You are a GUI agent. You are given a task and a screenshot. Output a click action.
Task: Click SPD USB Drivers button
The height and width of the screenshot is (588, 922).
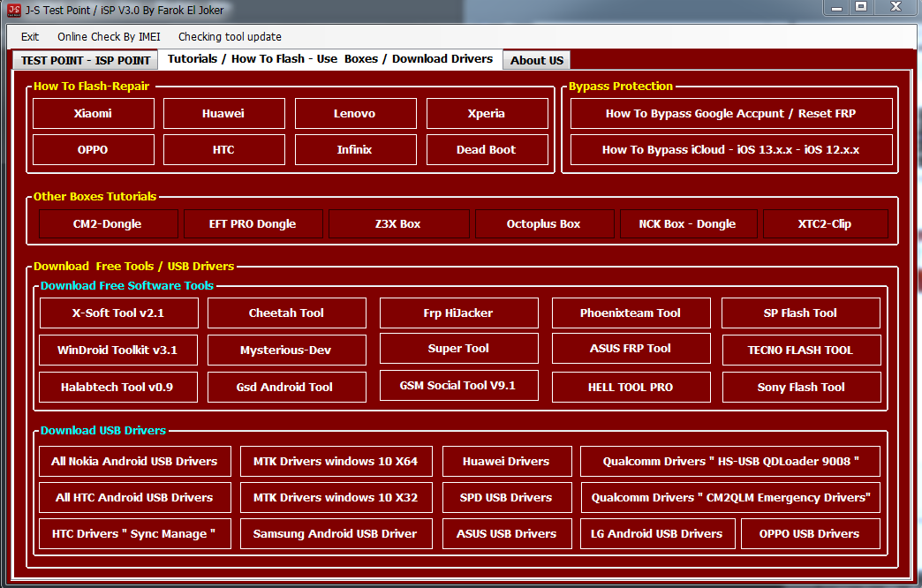tap(507, 497)
